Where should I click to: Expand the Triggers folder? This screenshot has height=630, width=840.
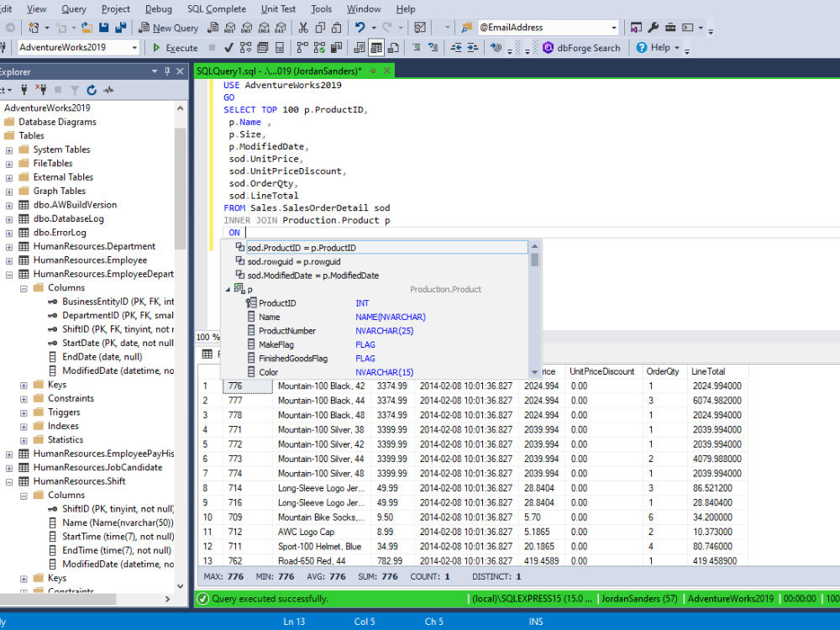click(x=24, y=413)
